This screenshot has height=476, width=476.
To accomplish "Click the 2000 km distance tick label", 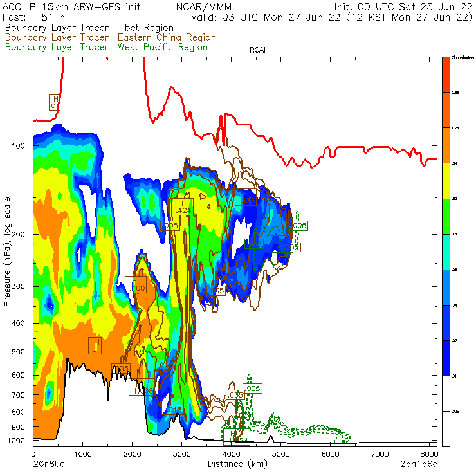I will point(132,454).
